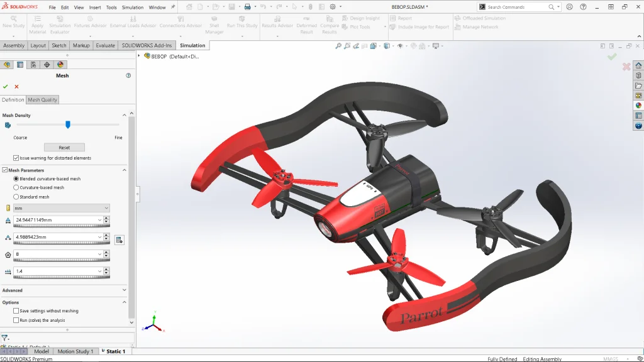Open SOLIDWORKS Resources home icon in task pane
The width and height of the screenshot is (644, 362).
pos(638,65)
